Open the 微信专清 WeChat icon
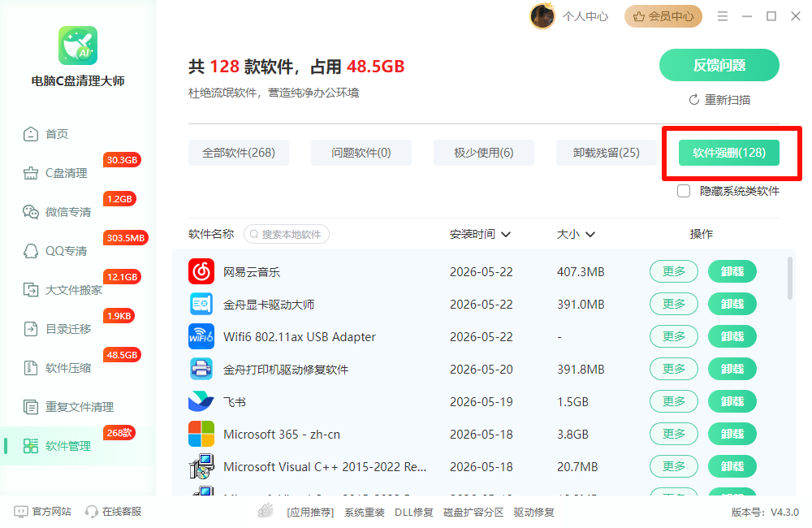 [31, 212]
